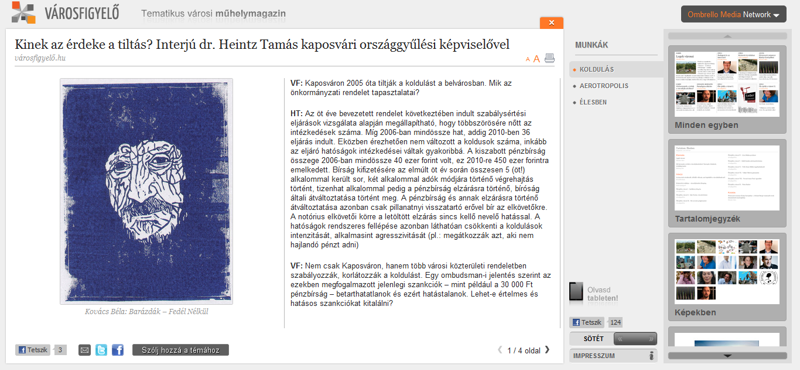Click the IMPRESSZUM link

point(594,356)
